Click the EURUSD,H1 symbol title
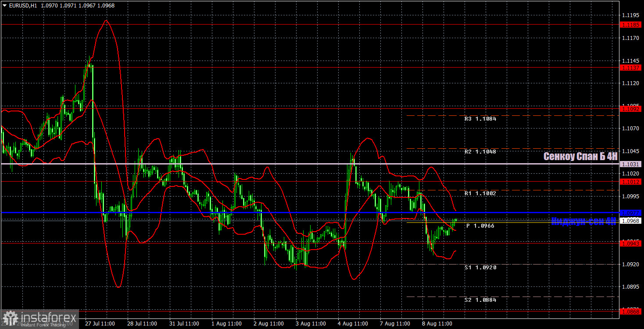 point(23,5)
